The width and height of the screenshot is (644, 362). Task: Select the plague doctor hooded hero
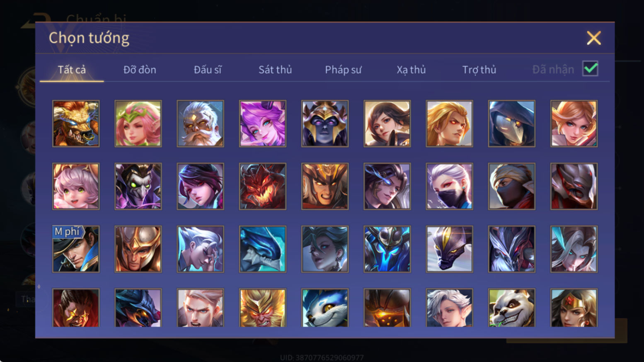tap(512, 123)
